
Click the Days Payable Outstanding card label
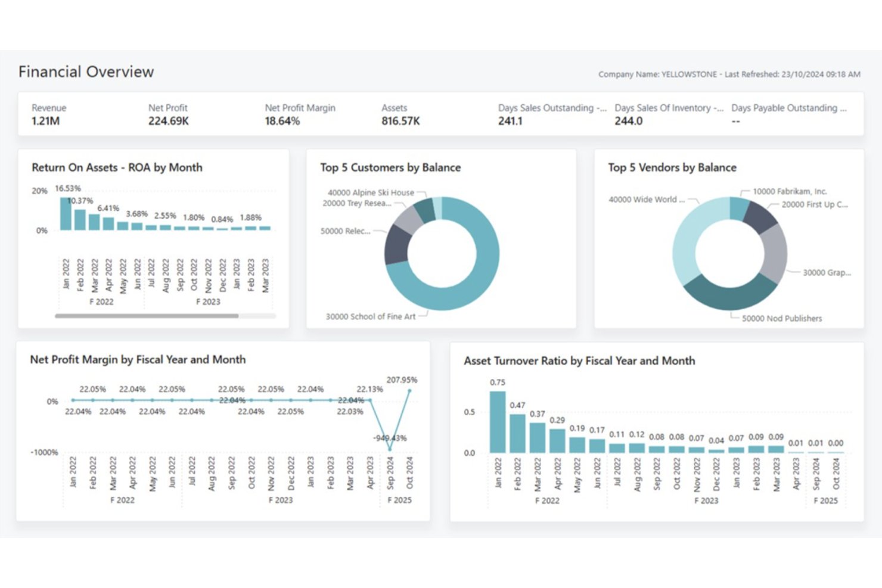click(788, 108)
